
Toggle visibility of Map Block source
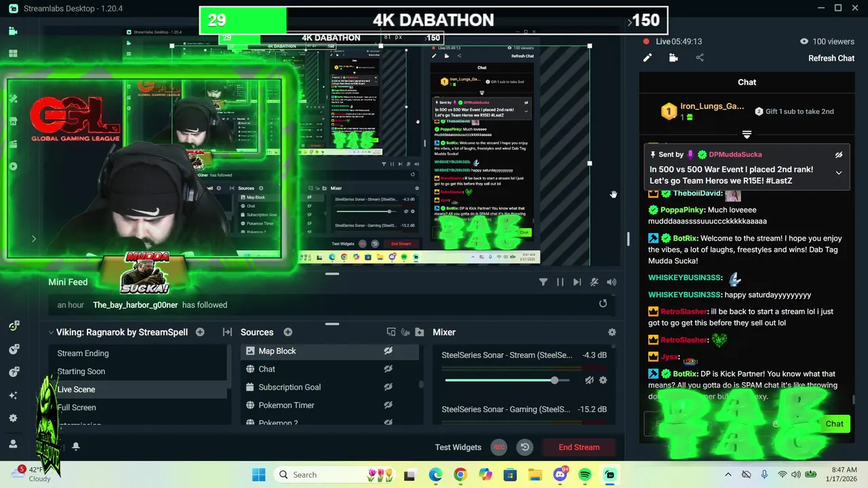(388, 351)
